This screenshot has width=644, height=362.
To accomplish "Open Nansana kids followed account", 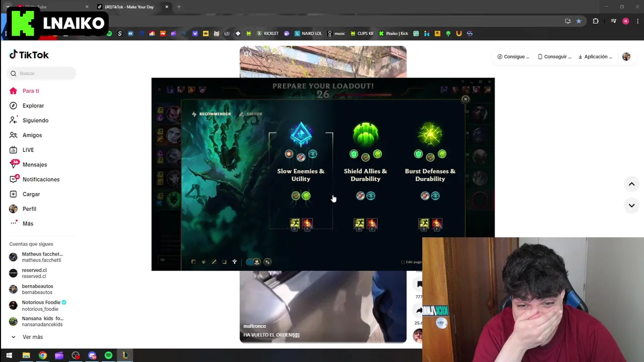I will (x=36, y=321).
